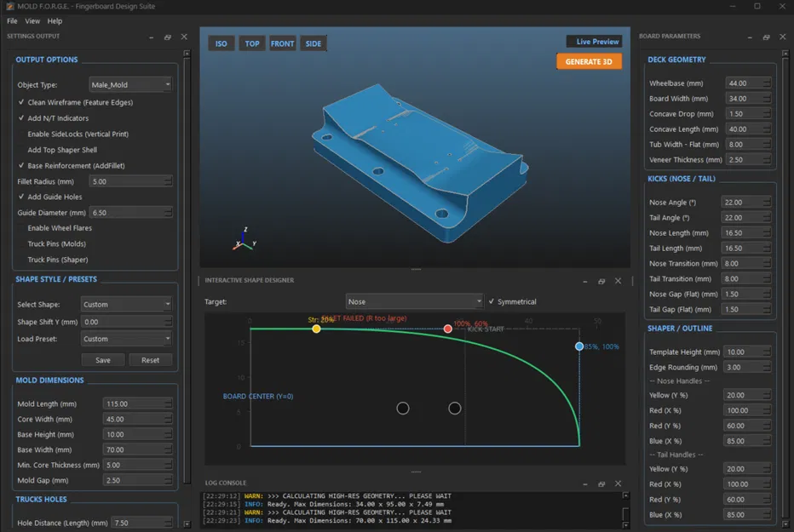Click the Template Height input field
The image size is (794, 532).
tap(747, 352)
